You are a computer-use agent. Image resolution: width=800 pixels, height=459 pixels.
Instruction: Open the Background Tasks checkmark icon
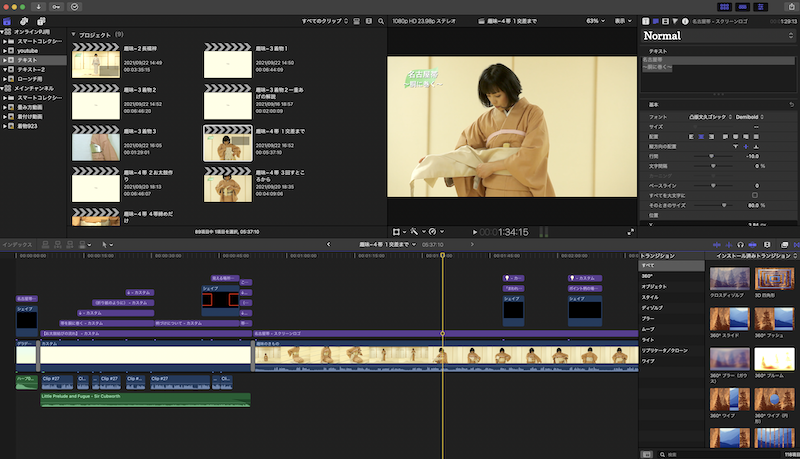coord(74,6)
